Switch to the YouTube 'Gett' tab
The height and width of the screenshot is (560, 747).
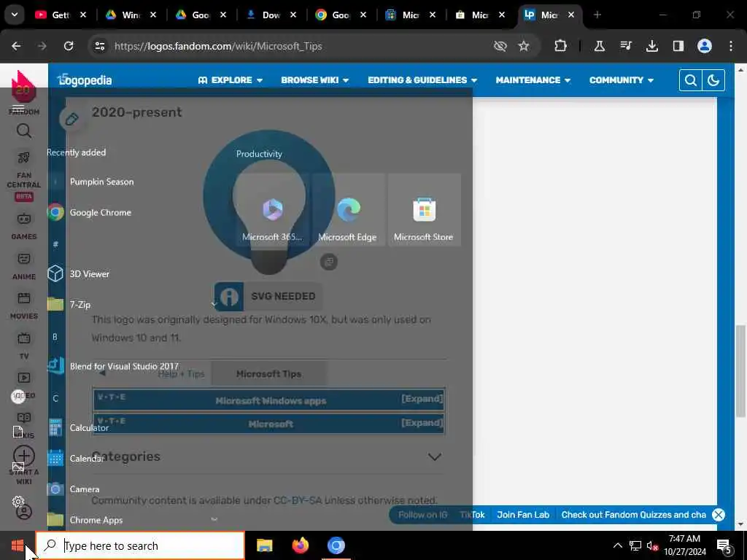click(x=61, y=15)
